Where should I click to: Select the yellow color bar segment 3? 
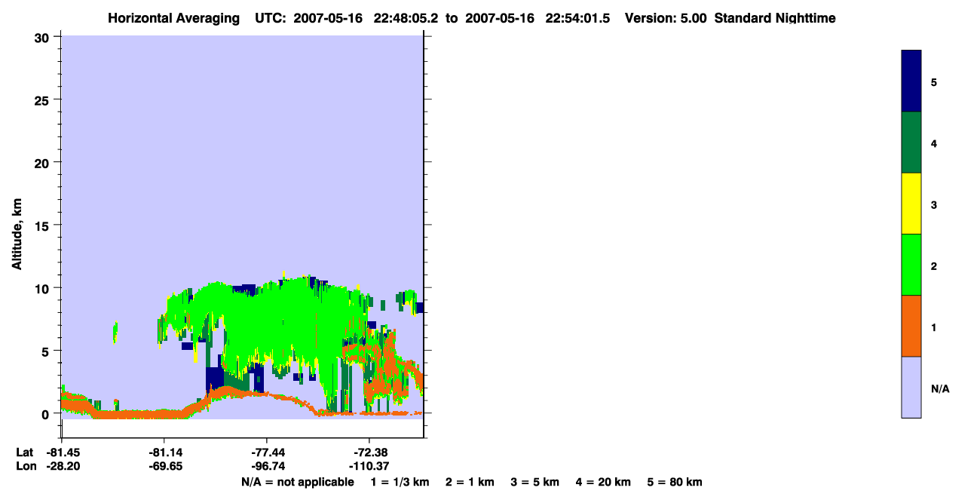[x=911, y=204]
